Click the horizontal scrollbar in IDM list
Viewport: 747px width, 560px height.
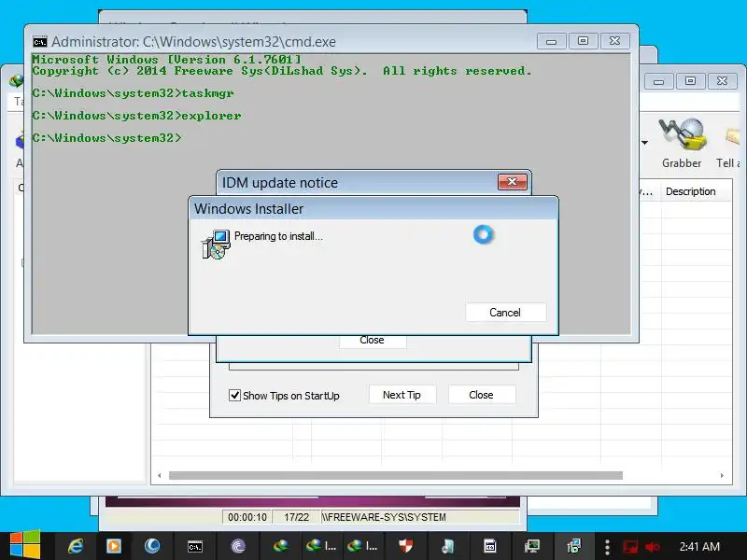[x=395, y=475]
